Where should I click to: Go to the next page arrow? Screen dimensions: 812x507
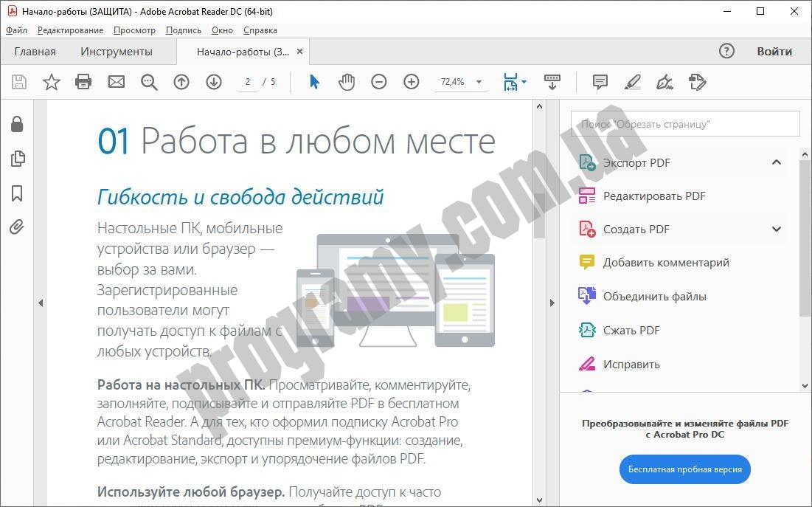(214, 82)
